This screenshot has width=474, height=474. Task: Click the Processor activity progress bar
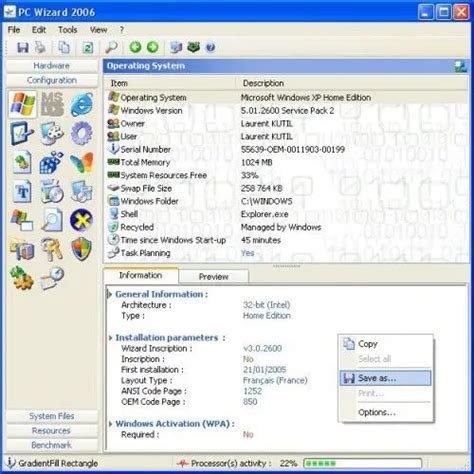pos(363,463)
